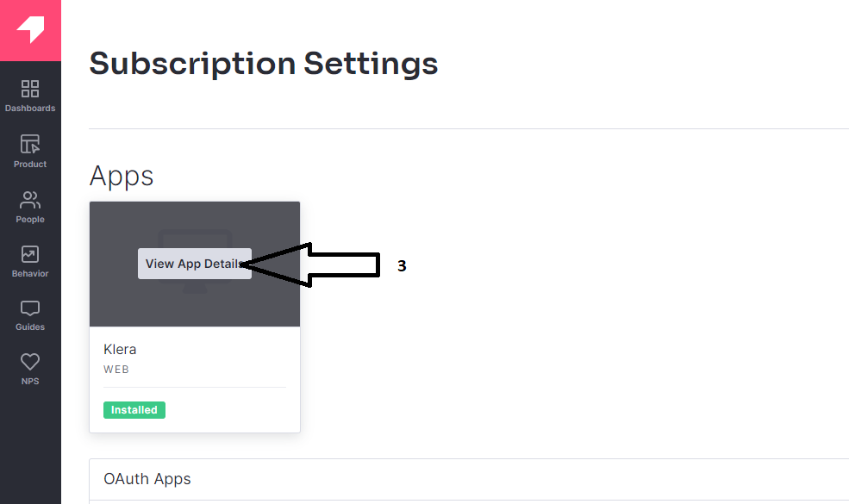
Task: Expand the OAuth Apps section
Action: tap(469, 479)
